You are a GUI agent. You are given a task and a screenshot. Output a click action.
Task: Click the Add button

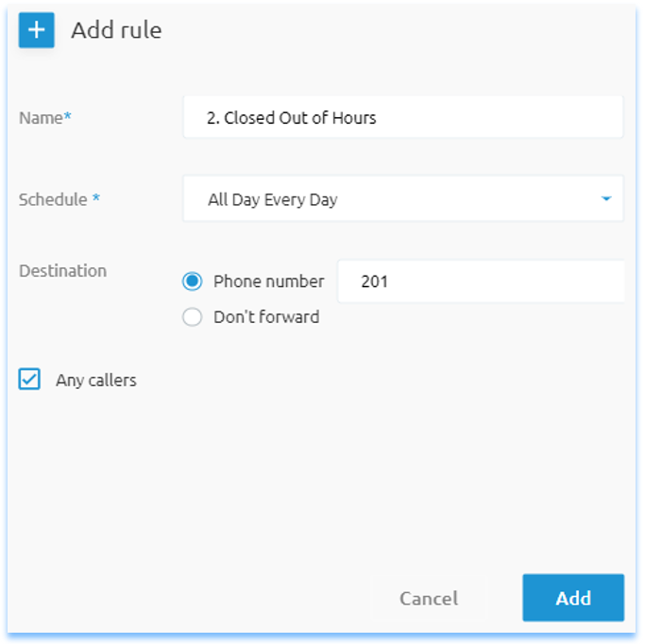pyautogui.click(x=573, y=598)
